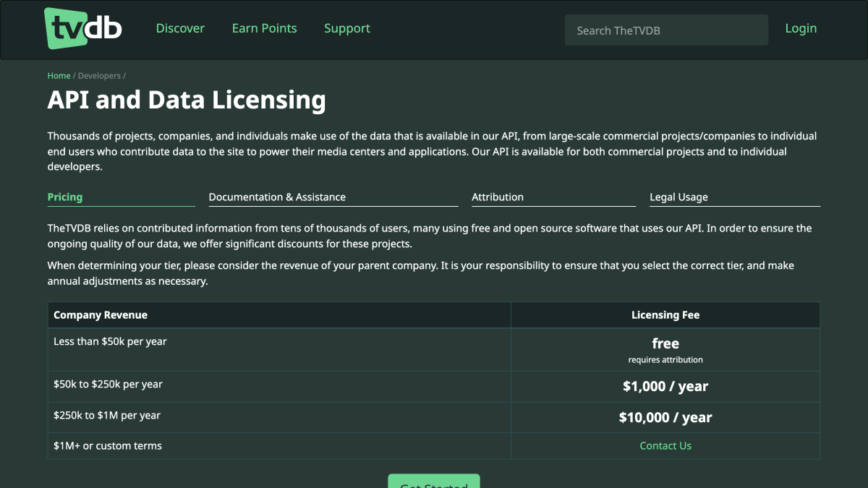
Task: Open the Earn Points menu
Action: tap(264, 28)
